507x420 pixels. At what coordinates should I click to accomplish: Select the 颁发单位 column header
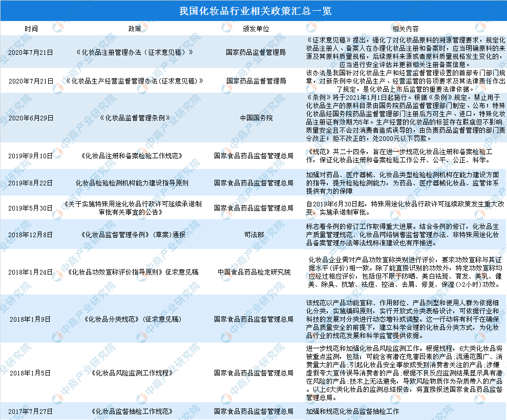[256, 29]
